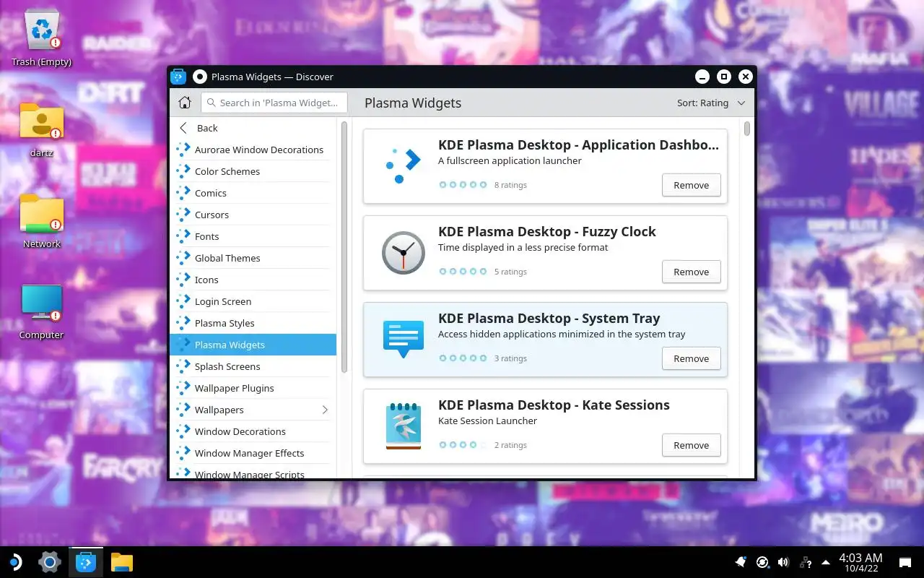Click the Discover taskbar entry
This screenshot has width=924, height=578.
click(x=86, y=562)
